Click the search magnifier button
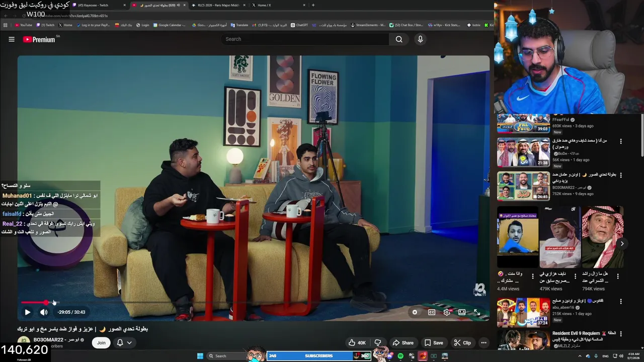 point(399,39)
